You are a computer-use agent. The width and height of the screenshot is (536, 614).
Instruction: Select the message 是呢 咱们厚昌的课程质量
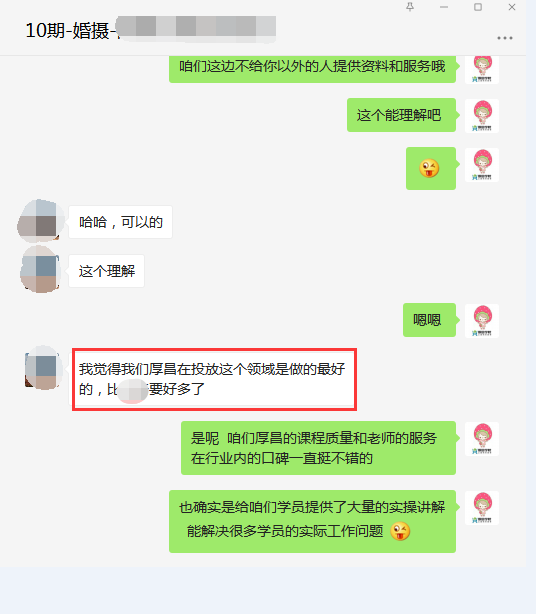pyautogui.click(x=318, y=448)
